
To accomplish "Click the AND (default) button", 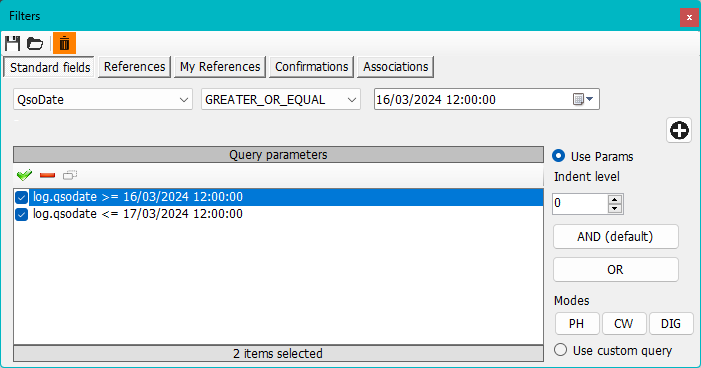I will tap(616, 237).
